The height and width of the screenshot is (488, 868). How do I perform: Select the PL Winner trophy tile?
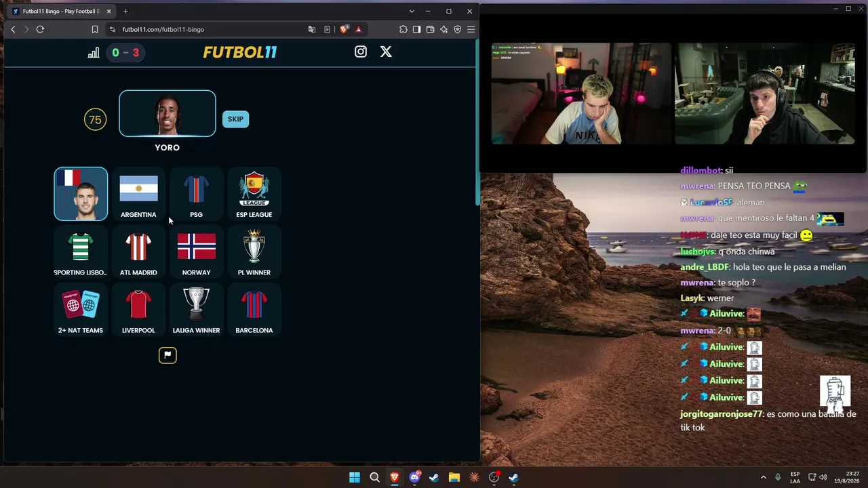tap(254, 252)
